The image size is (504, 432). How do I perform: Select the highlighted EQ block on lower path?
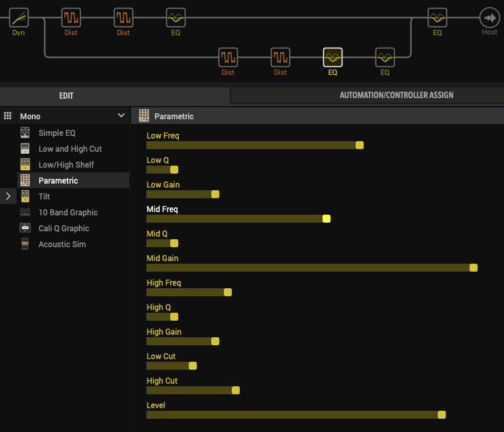tap(332, 58)
